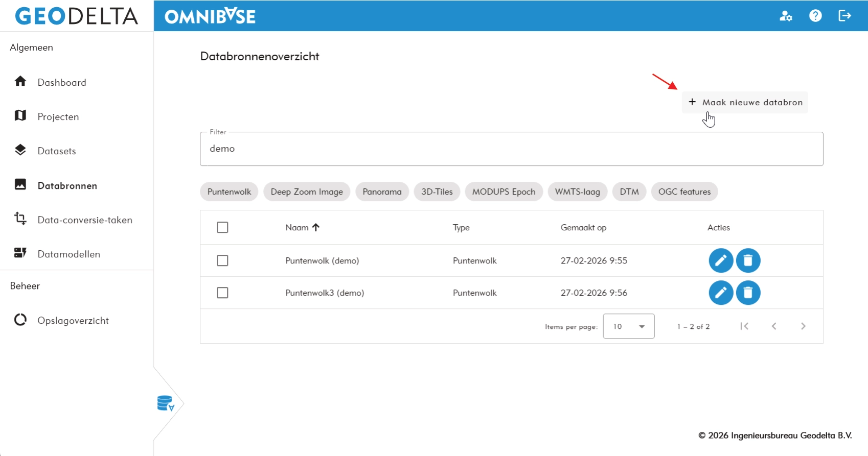Open Datasets in the sidebar
Viewport: 868px width, 456px height.
click(57, 151)
